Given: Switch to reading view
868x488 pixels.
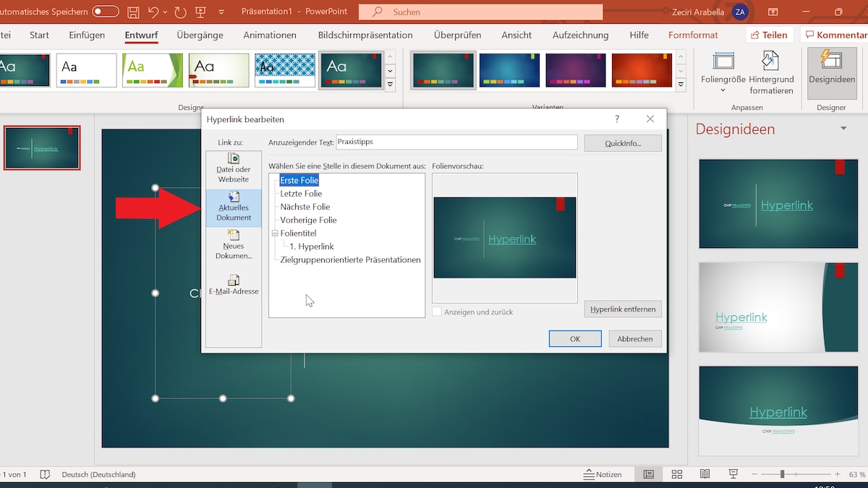Looking at the screenshot, I should pyautogui.click(x=705, y=474).
